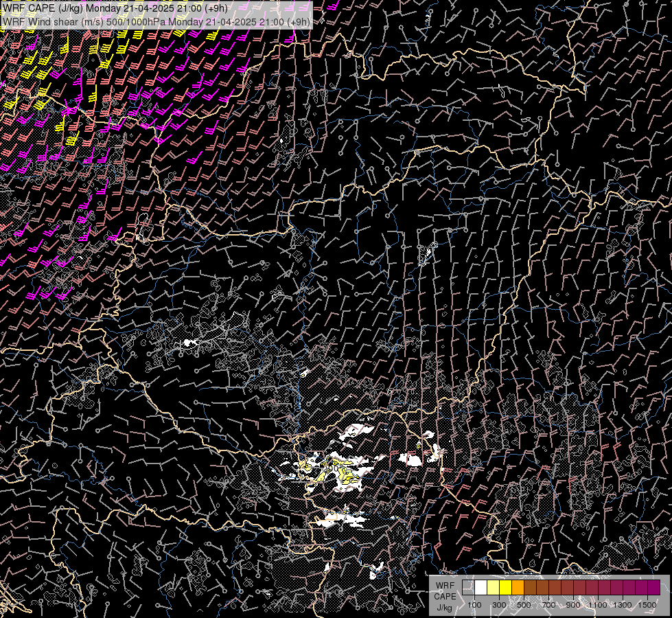This screenshot has width=672, height=618.
Task: Select the white 100 J/kg legend swatch
Action: 481,588
